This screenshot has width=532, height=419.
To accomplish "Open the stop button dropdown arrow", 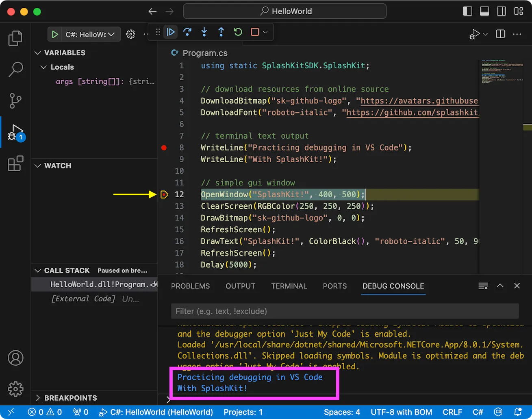I will click(265, 32).
